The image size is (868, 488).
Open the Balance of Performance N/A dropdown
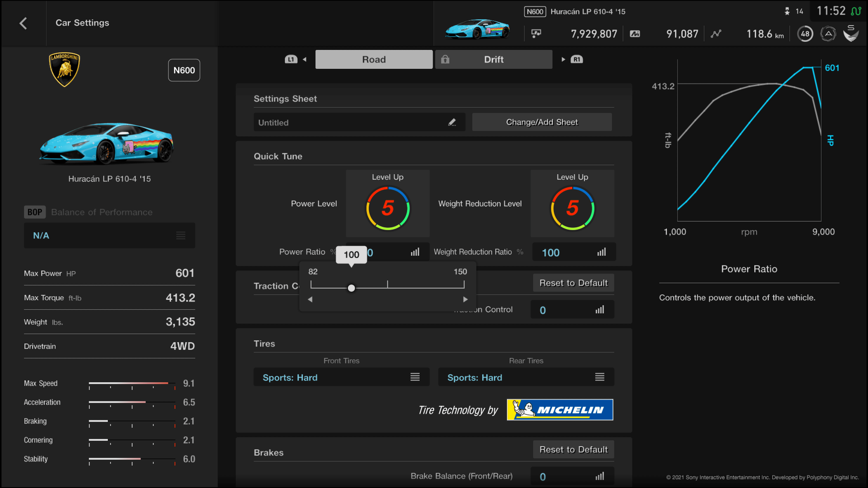point(109,235)
